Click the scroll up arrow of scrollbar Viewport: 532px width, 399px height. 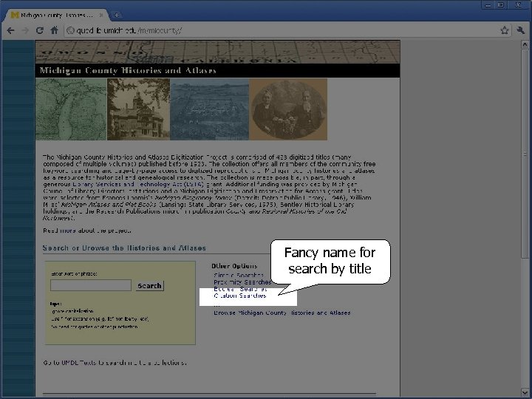[525, 45]
